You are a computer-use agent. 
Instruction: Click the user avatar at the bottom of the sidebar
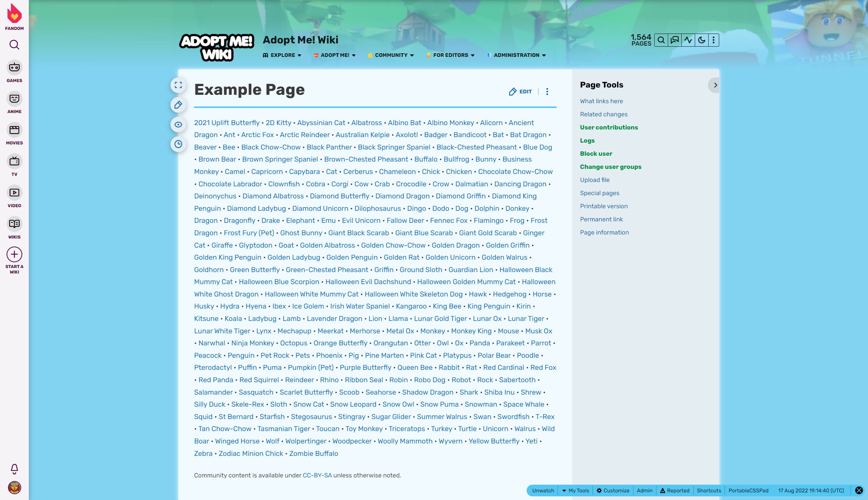click(14, 487)
